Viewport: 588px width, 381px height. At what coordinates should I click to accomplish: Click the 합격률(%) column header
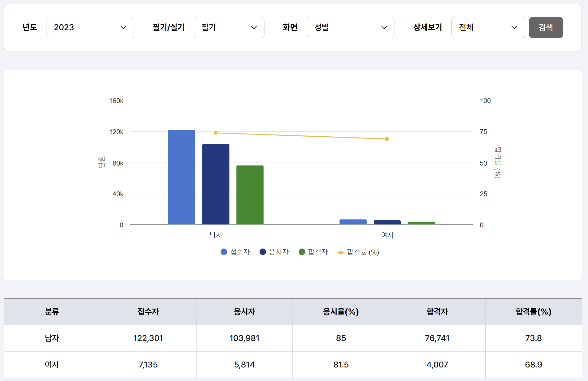click(534, 312)
